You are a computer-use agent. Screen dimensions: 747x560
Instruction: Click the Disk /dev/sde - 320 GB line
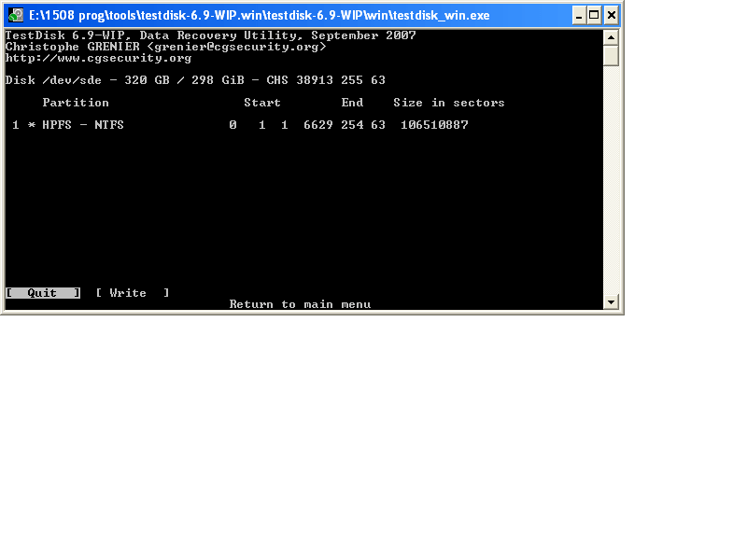point(195,80)
